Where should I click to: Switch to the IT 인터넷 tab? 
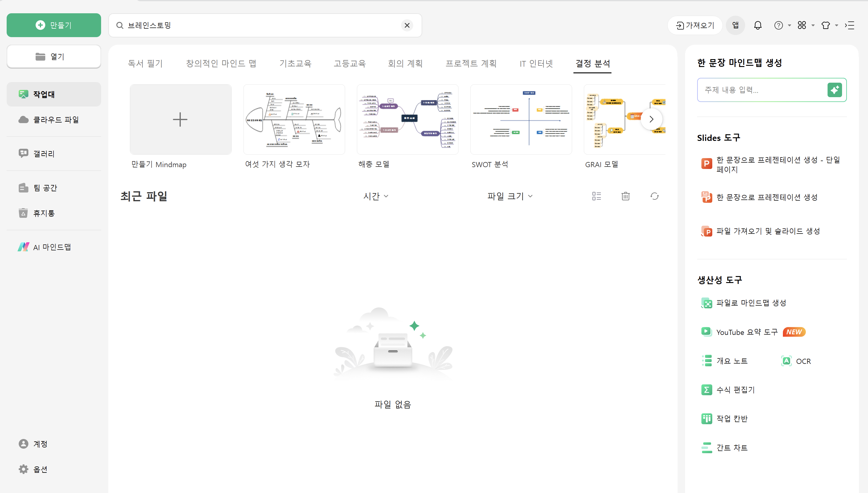[536, 63]
